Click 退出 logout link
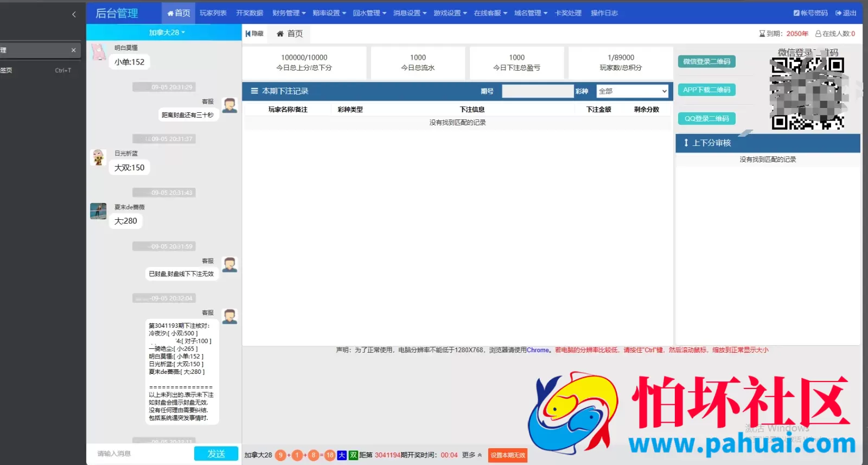Image resolution: width=868 pixels, height=465 pixels. [x=846, y=13]
